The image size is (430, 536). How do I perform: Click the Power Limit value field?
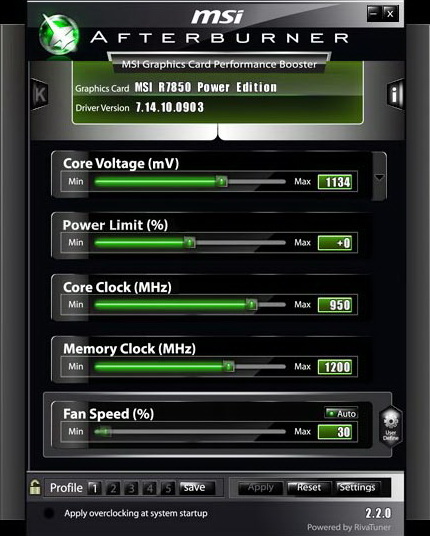coord(335,243)
